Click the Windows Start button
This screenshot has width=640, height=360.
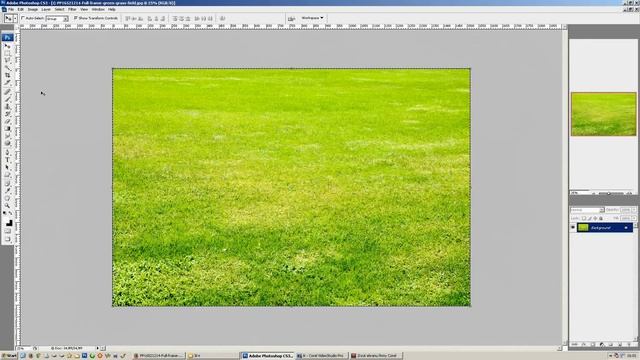9,356
